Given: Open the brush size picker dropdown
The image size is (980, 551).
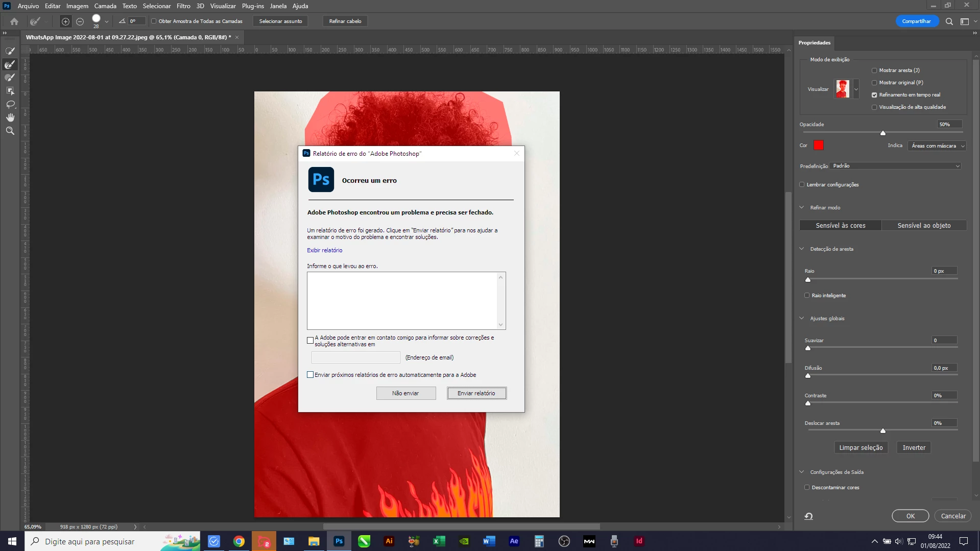Looking at the screenshot, I should [x=107, y=21].
